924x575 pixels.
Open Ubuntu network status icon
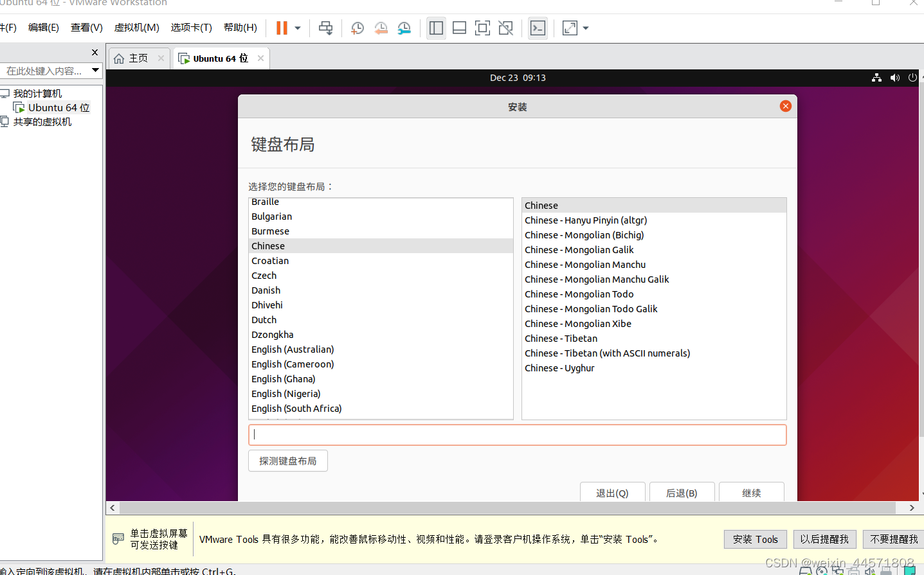coord(876,78)
